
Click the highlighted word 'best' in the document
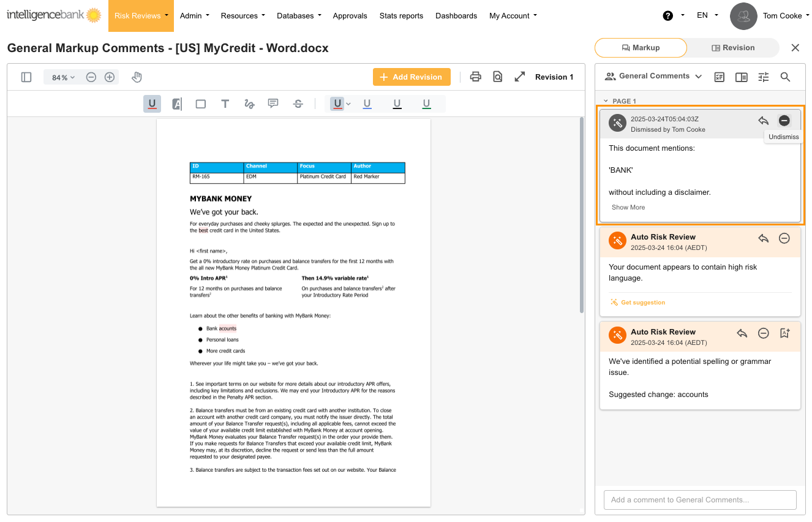click(x=203, y=231)
